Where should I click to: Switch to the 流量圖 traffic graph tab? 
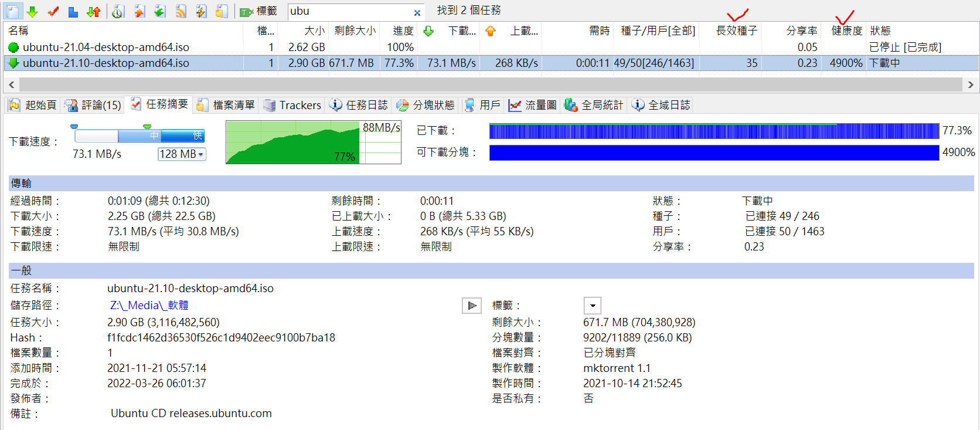[x=533, y=105]
